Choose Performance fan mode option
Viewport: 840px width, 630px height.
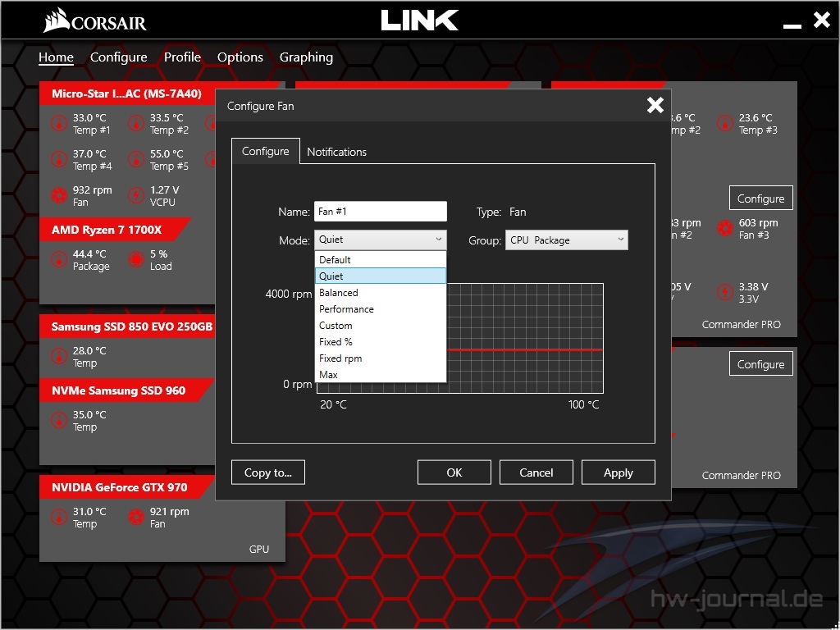[381, 309]
